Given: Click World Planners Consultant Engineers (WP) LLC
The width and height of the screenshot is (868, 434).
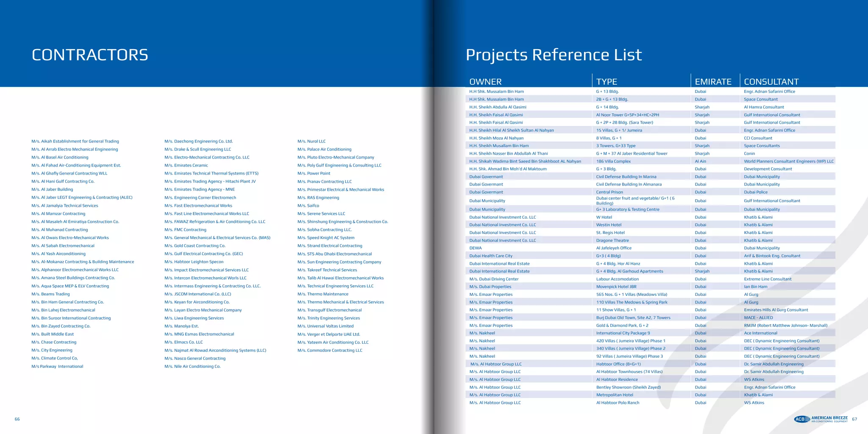Looking at the screenshot, I should [x=789, y=161].
